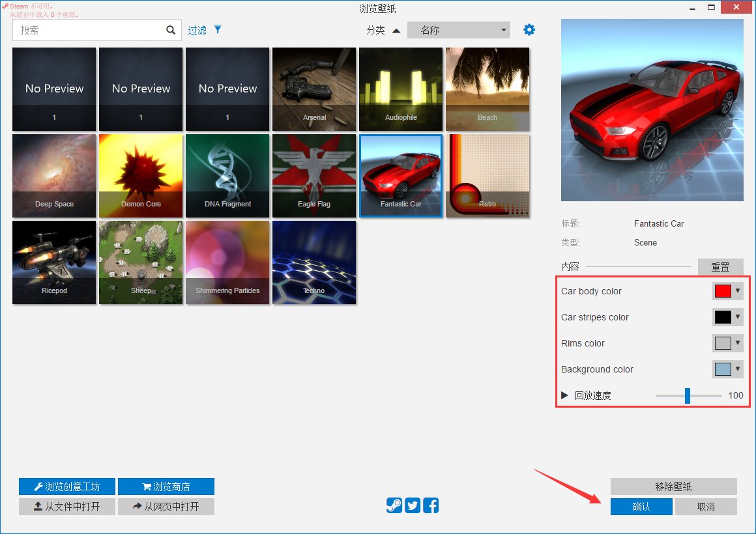Open the Background color dropdown arrow
The width and height of the screenshot is (756, 534).
coord(738,369)
